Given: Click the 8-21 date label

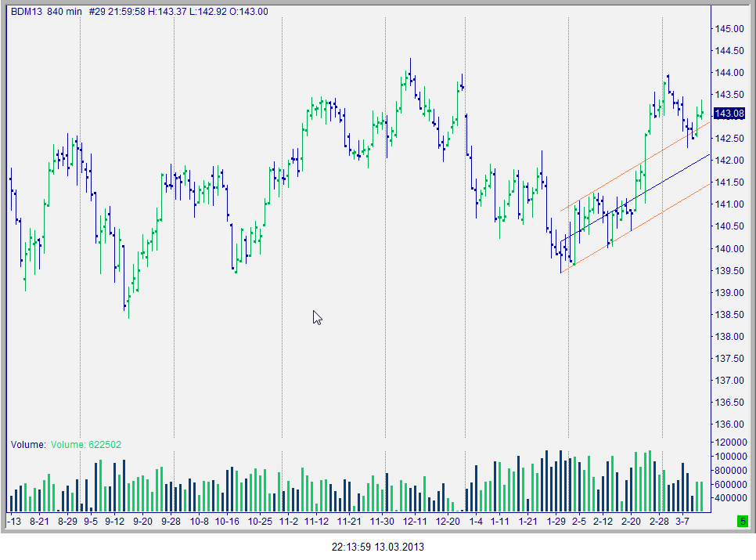Looking at the screenshot, I should tap(40, 522).
